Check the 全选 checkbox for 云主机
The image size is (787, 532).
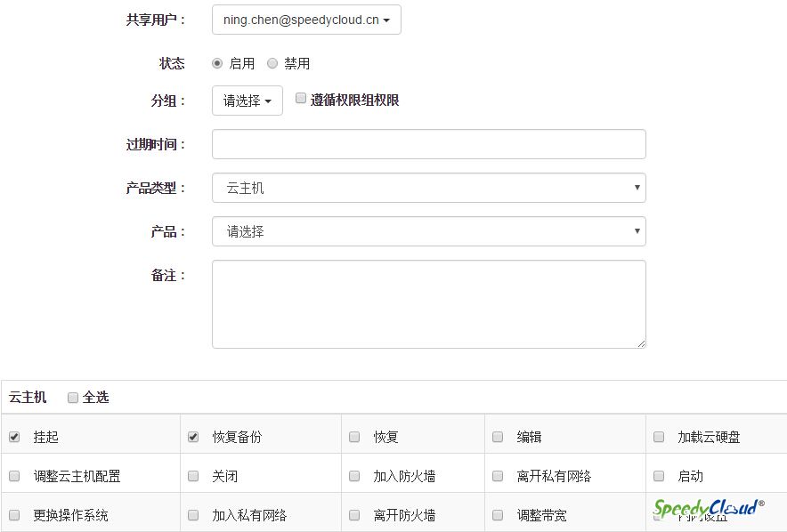tap(73, 398)
